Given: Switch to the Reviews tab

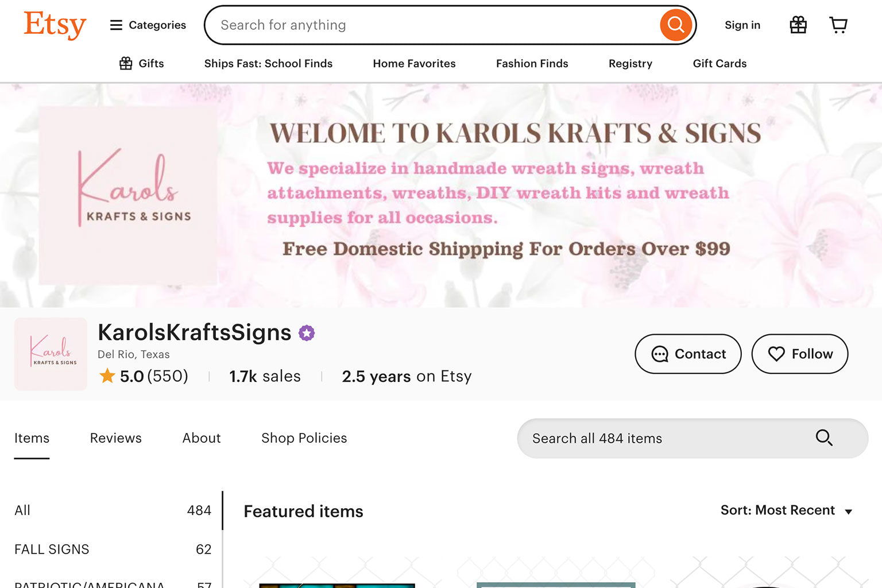Looking at the screenshot, I should point(116,438).
